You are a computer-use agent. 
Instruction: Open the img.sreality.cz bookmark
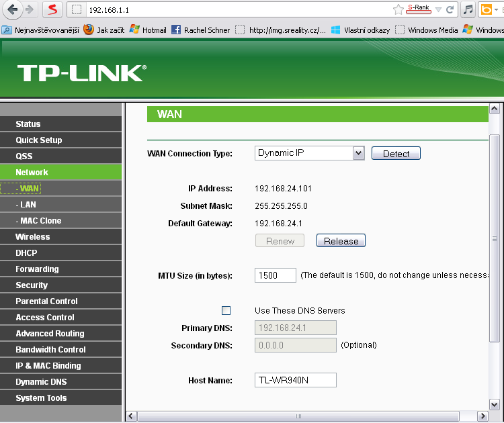[x=280, y=30]
